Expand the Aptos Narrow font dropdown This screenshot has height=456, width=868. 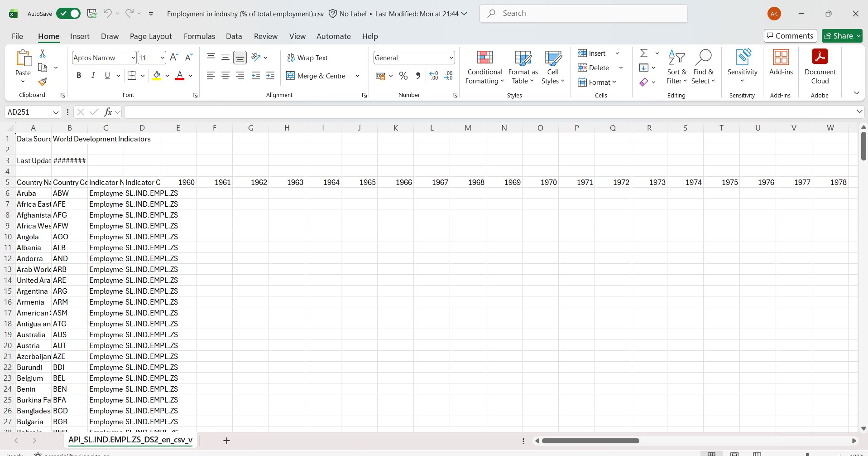point(133,58)
